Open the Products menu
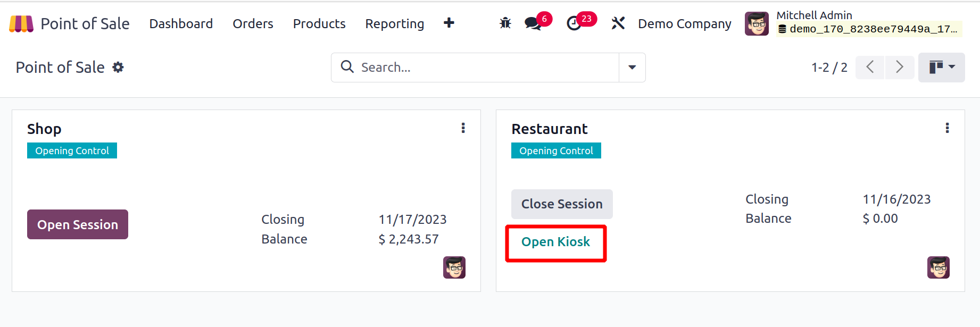The image size is (980, 327). (319, 24)
